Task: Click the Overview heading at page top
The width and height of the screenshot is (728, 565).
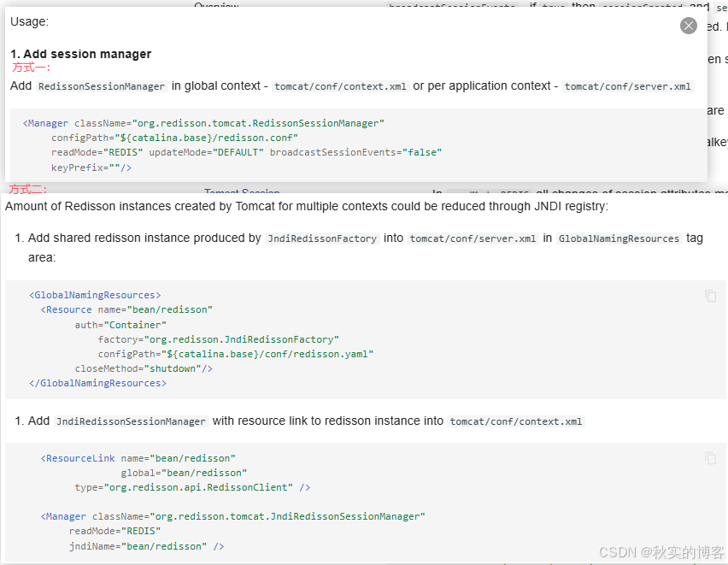Action: 216,6
